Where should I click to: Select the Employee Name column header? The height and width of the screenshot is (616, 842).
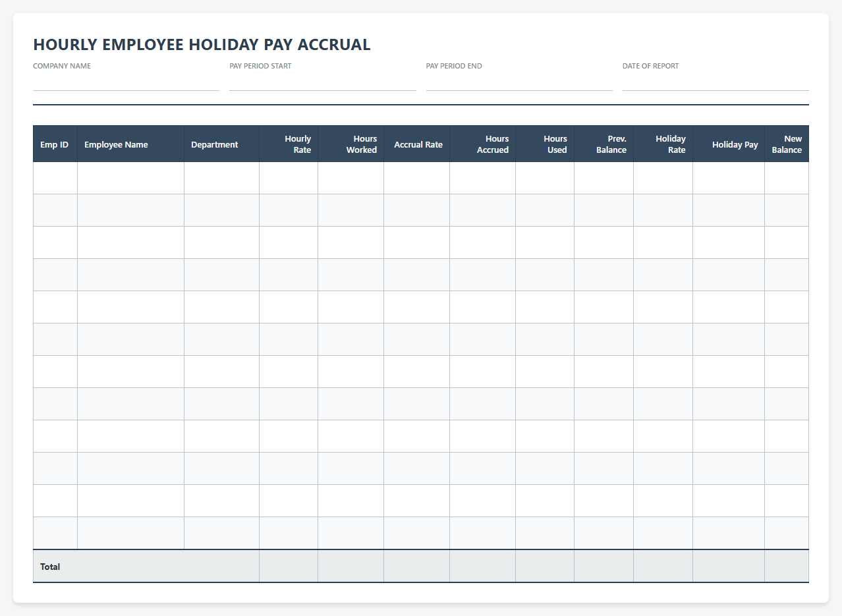[x=131, y=144]
